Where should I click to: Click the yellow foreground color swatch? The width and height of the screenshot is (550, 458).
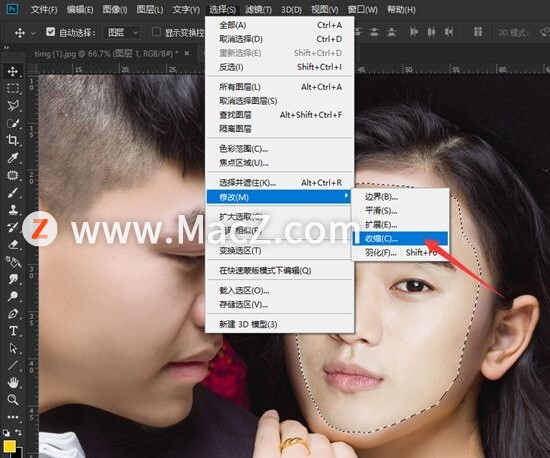click(9, 446)
